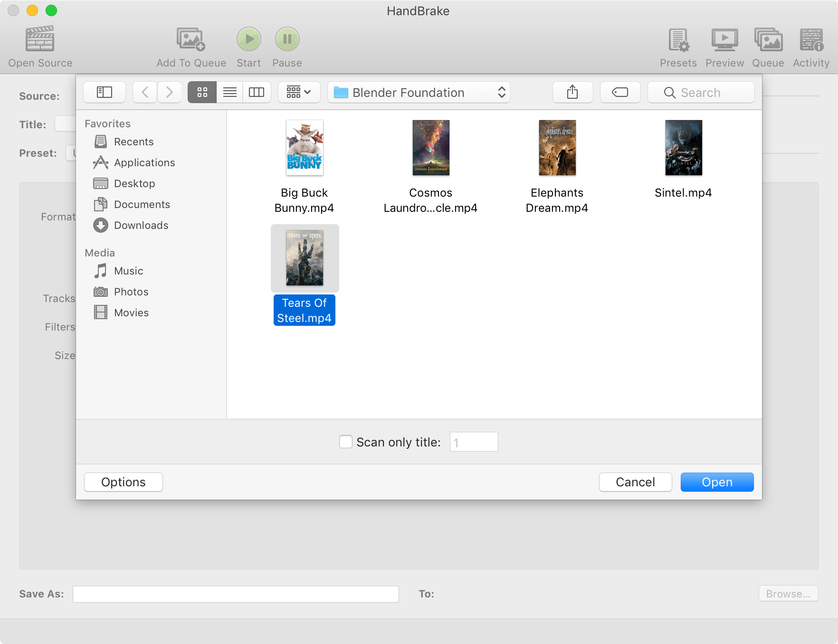Switch to list view in the file browser
Image resolution: width=838 pixels, height=644 pixels.
pyautogui.click(x=229, y=92)
